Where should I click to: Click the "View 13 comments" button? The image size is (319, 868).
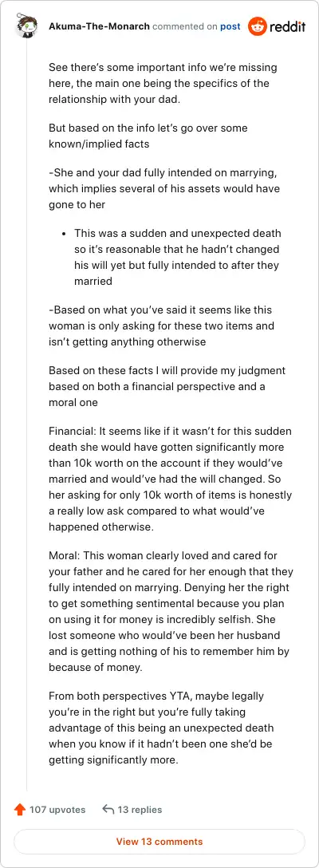click(x=159, y=842)
